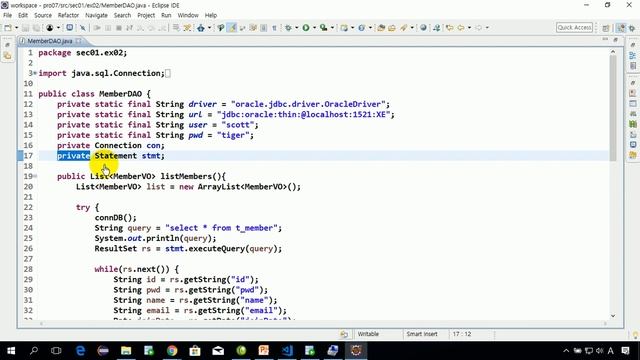The image size is (640, 360).
Task: Open the Forward history dropdown arrow
Action: pyautogui.click(x=487, y=28)
